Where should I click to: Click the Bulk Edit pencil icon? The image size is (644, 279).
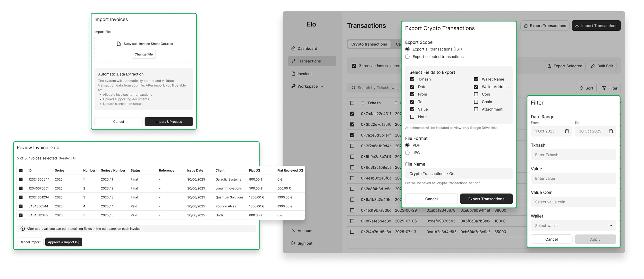(593, 66)
